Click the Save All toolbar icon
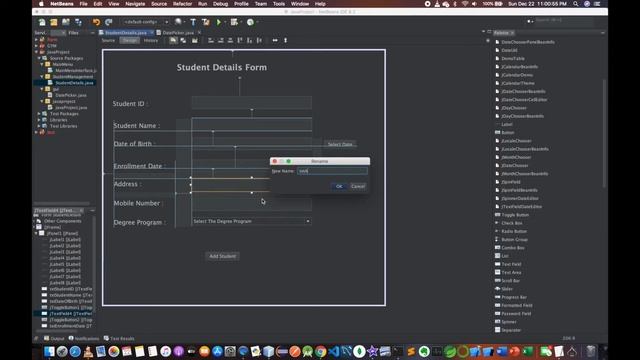The image size is (640, 360). 78,22
